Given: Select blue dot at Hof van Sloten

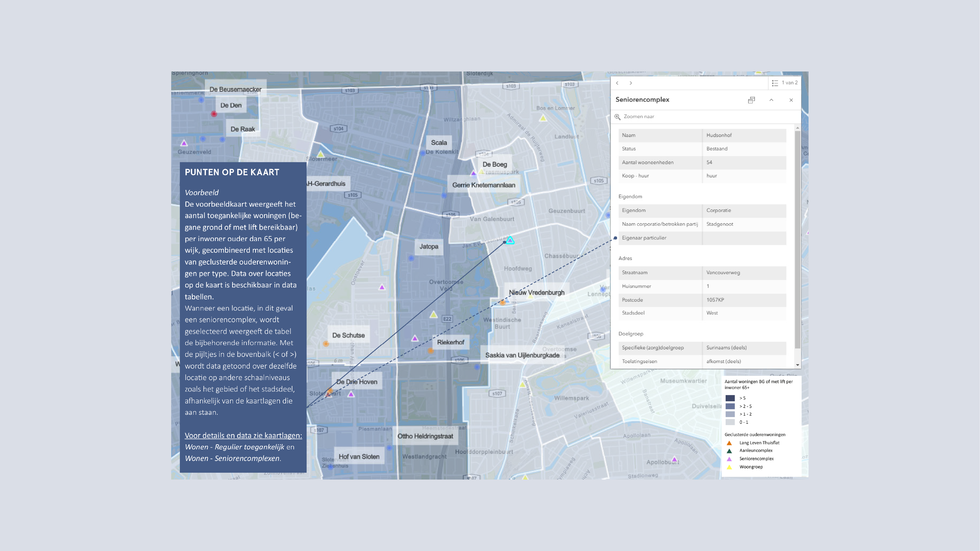Looking at the screenshot, I should coord(331,467).
